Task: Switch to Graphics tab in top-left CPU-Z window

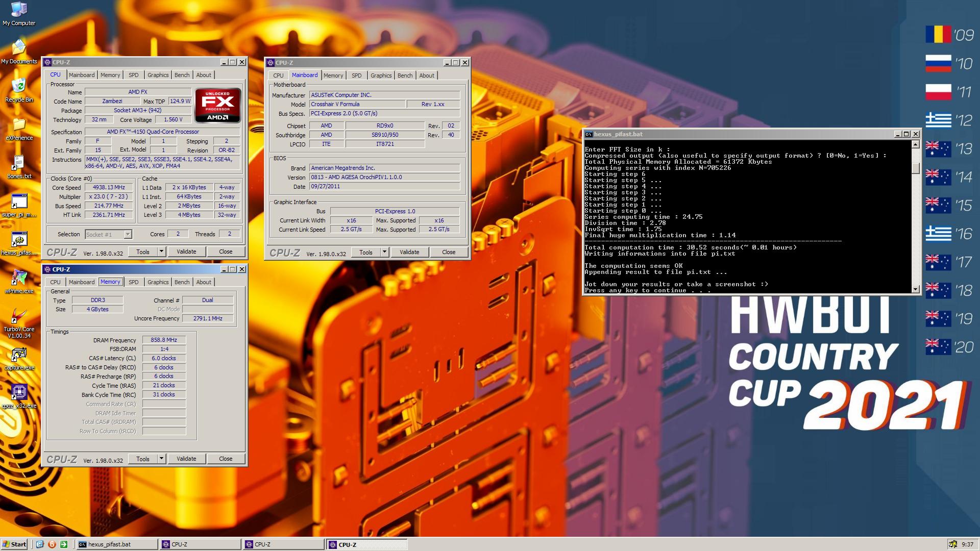Action: click(x=158, y=75)
